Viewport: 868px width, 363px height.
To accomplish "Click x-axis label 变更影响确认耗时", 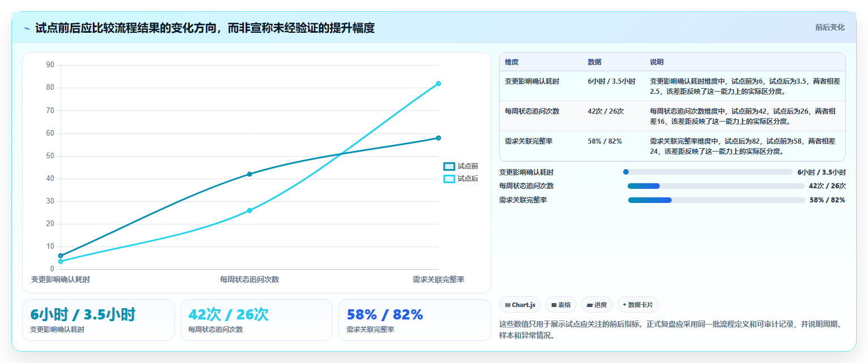I will point(60,279).
